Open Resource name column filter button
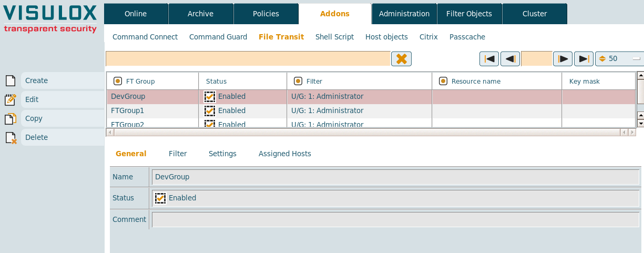The image size is (644, 253). [443, 81]
